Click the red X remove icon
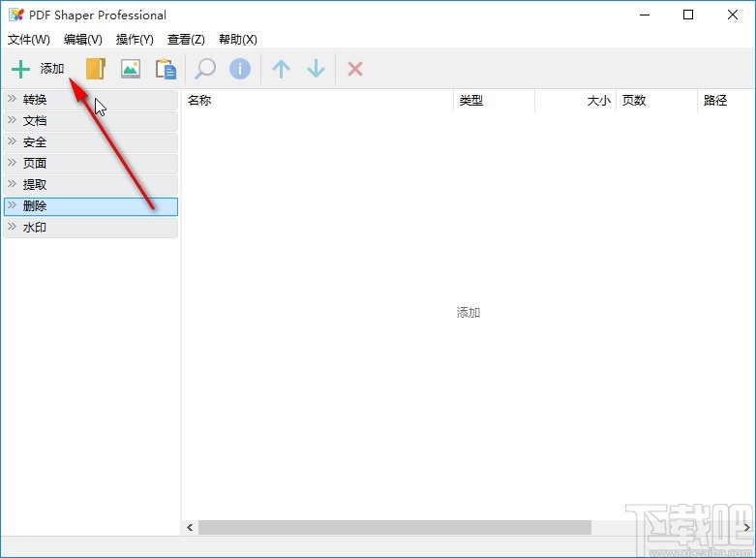Viewport: 756px width, 558px height. click(355, 69)
